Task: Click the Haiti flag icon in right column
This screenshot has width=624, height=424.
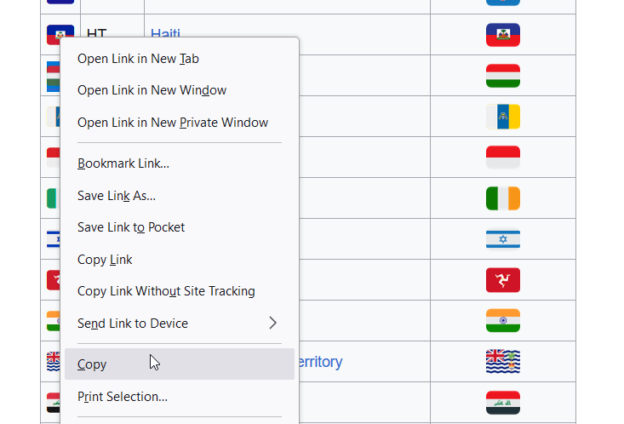Action: click(503, 35)
